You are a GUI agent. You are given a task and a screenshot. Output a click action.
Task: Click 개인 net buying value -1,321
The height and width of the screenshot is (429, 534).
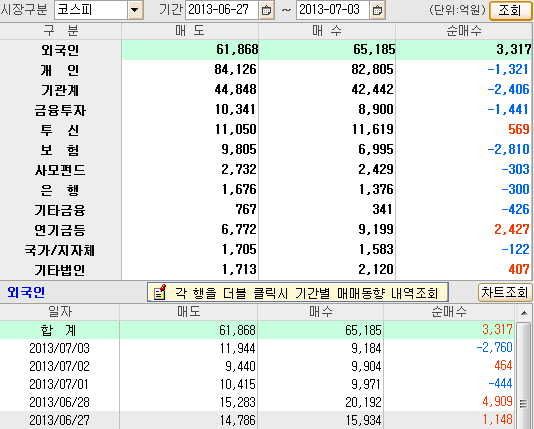(508, 70)
